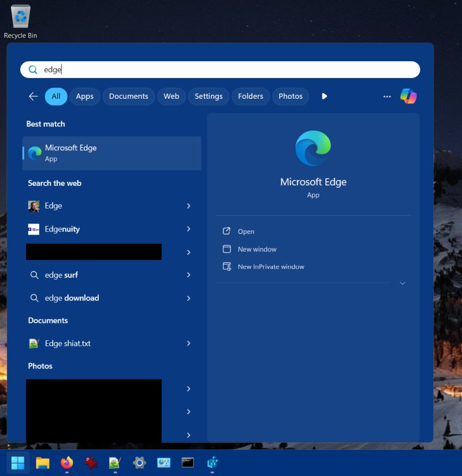Click the back arrow in search panel
Screen dimensions: 462x476
pos(33,96)
